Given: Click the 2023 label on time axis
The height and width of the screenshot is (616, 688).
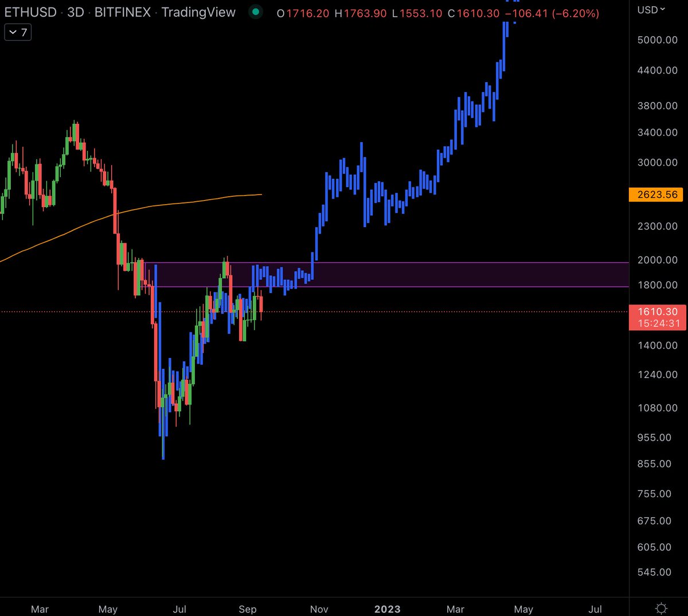Looking at the screenshot, I should tap(387, 609).
